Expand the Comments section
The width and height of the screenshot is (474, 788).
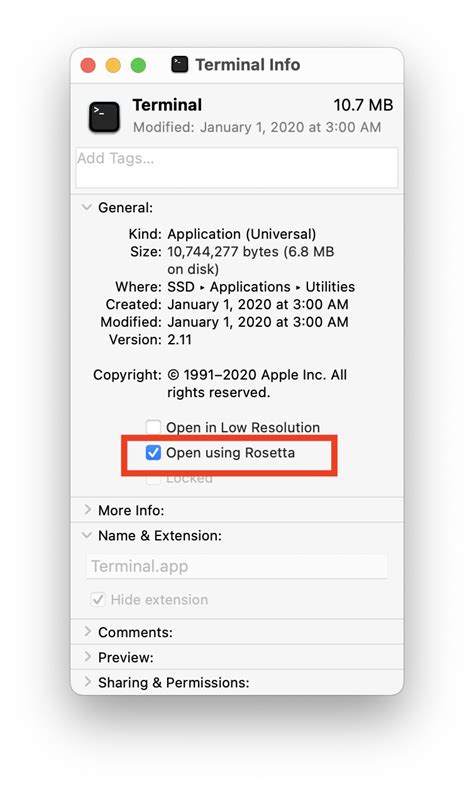pyautogui.click(x=87, y=631)
